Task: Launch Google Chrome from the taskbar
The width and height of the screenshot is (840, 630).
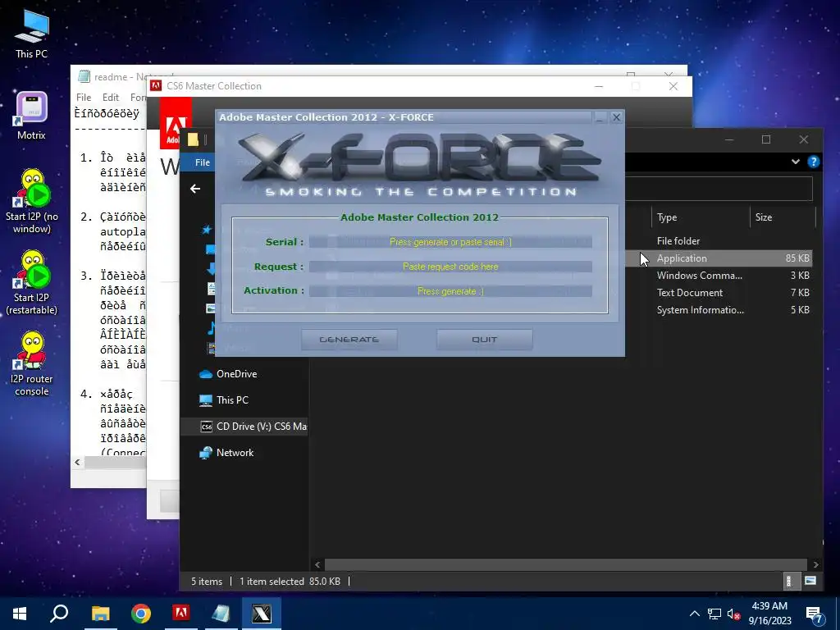Action: pyautogui.click(x=141, y=614)
